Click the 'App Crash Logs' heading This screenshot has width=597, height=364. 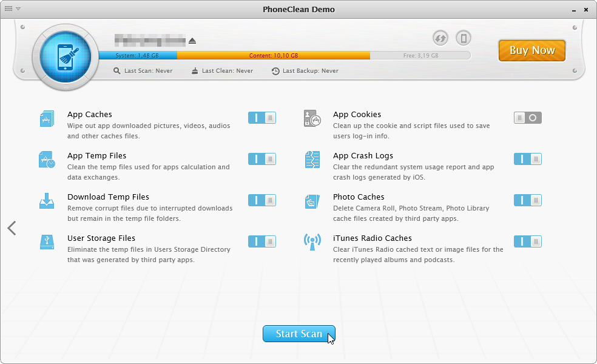(363, 155)
